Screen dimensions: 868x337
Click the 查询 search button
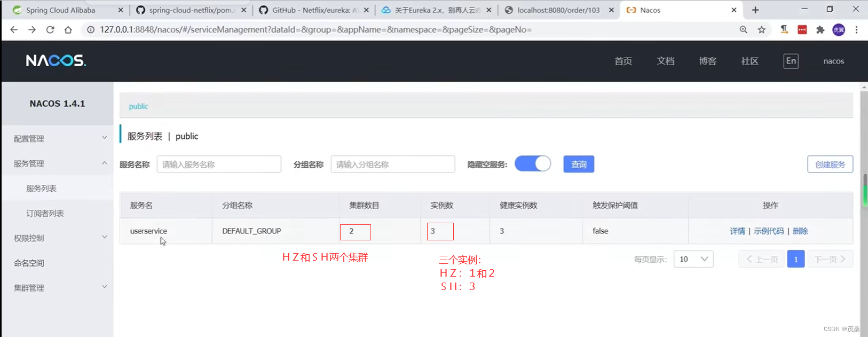pos(579,164)
